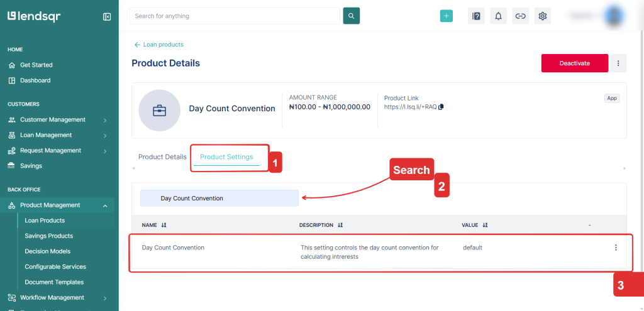Expand Loan Management submenu chevron

coord(105,136)
